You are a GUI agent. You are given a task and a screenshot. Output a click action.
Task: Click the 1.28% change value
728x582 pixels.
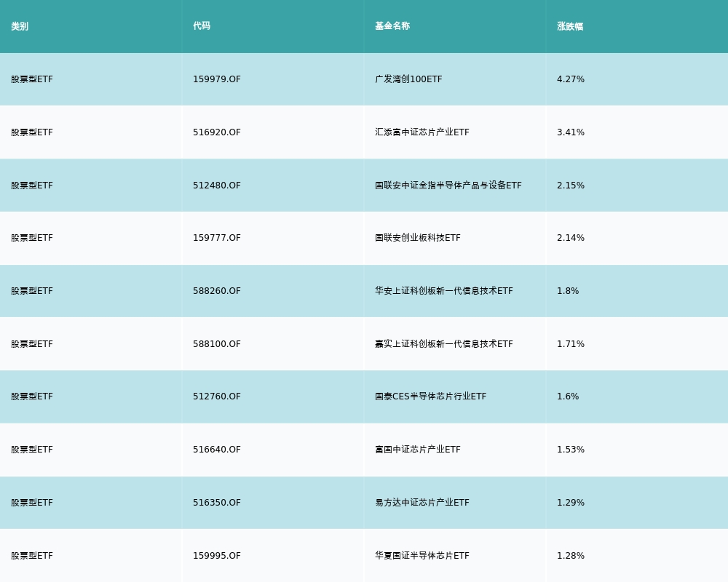[x=571, y=556]
